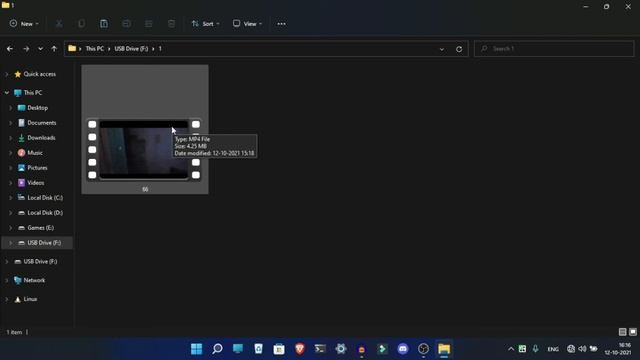Image resolution: width=640 pixels, height=360 pixels.
Task: Collapse the This PC node
Action: point(7,93)
